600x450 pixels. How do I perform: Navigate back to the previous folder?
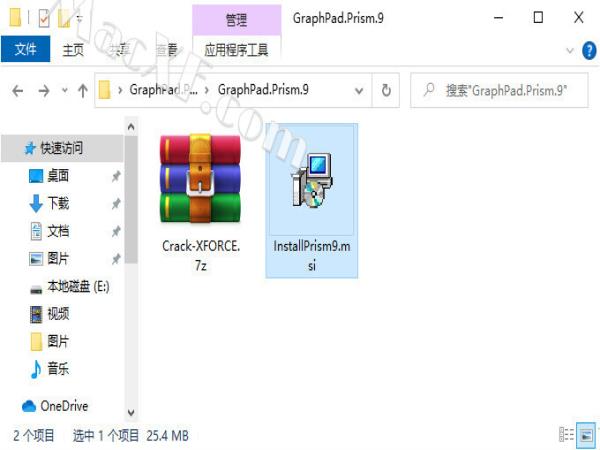(18, 91)
